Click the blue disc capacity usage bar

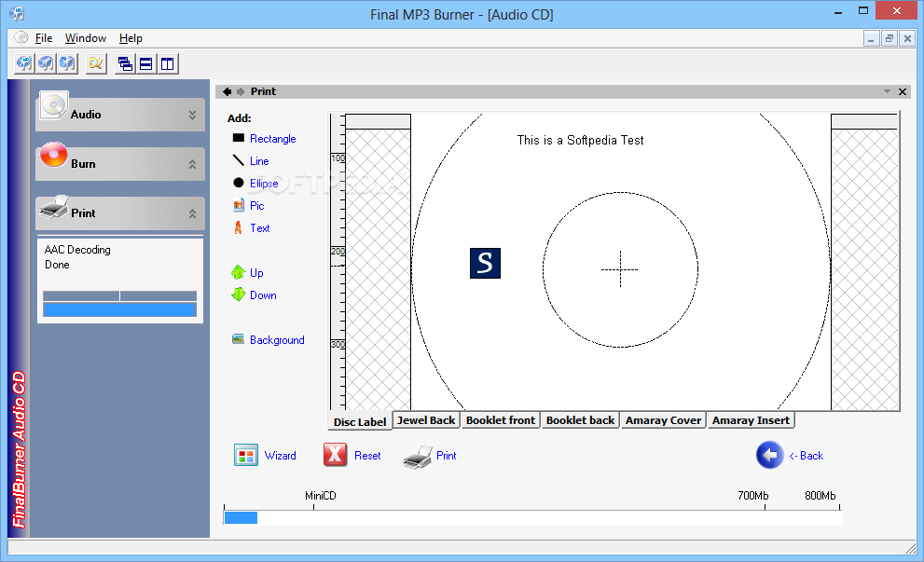(x=241, y=517)
